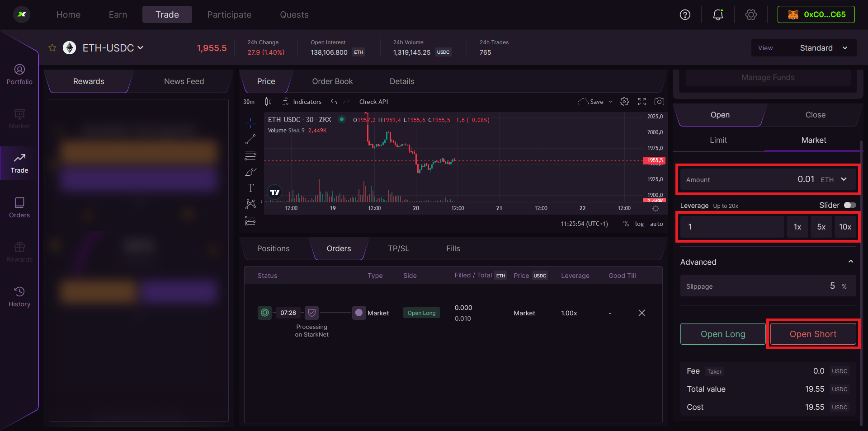Switch to the Order Book tab
The width and height of the screenshot is (868, 431).
(332, 81)
